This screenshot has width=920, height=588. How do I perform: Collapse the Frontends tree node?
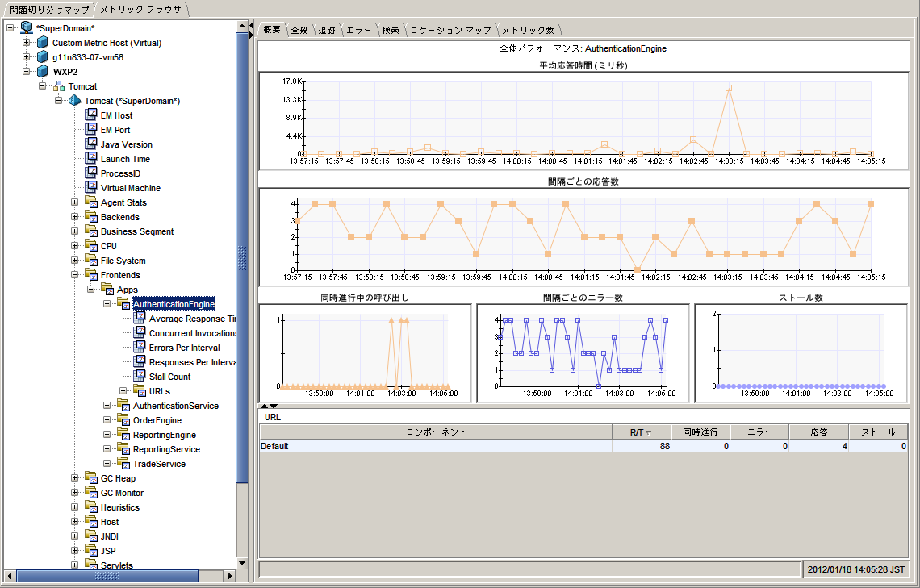(75, 275)
